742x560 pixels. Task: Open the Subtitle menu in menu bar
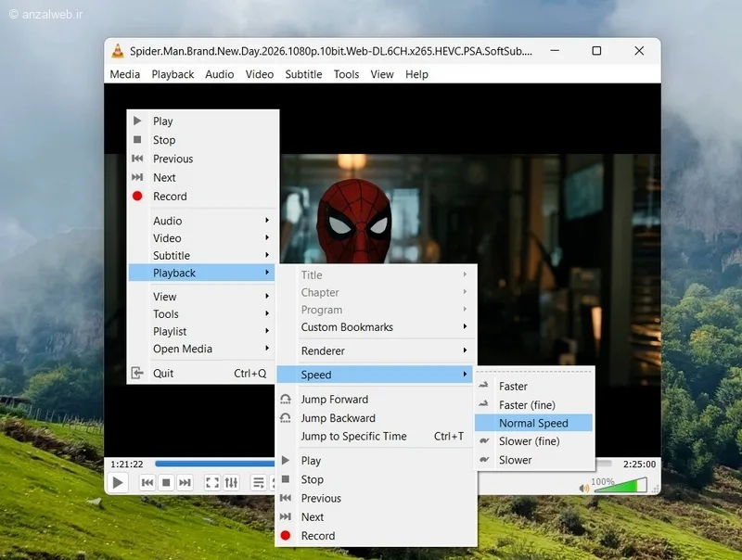point(303,74)
